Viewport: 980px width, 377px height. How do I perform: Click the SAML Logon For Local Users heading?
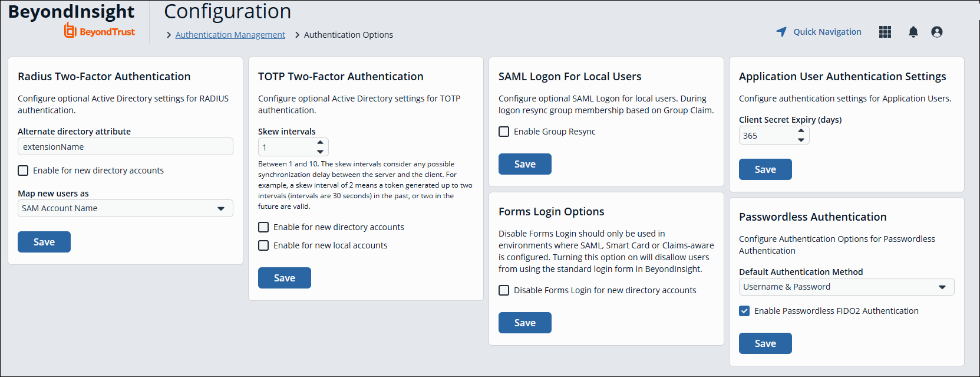[x=570, y=76]
